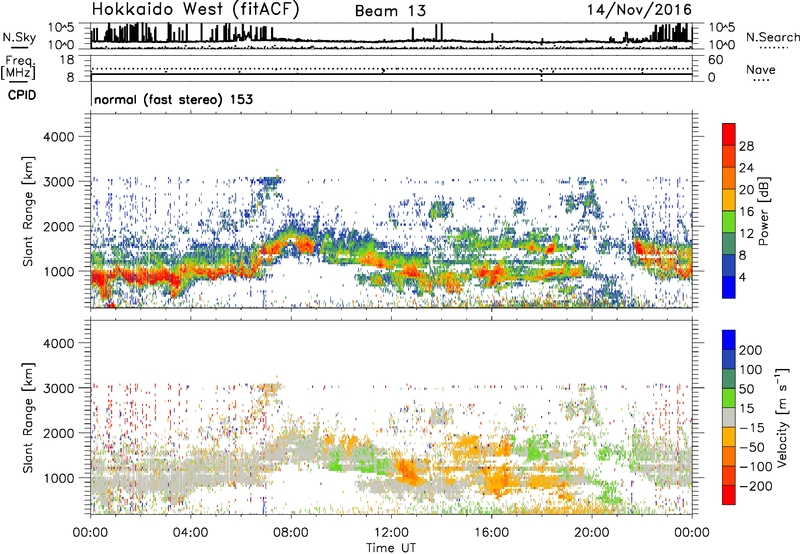Pick the Power colorbar segment between 20 and 24
This screenshot has height=554, width=800.
[729, 179]
